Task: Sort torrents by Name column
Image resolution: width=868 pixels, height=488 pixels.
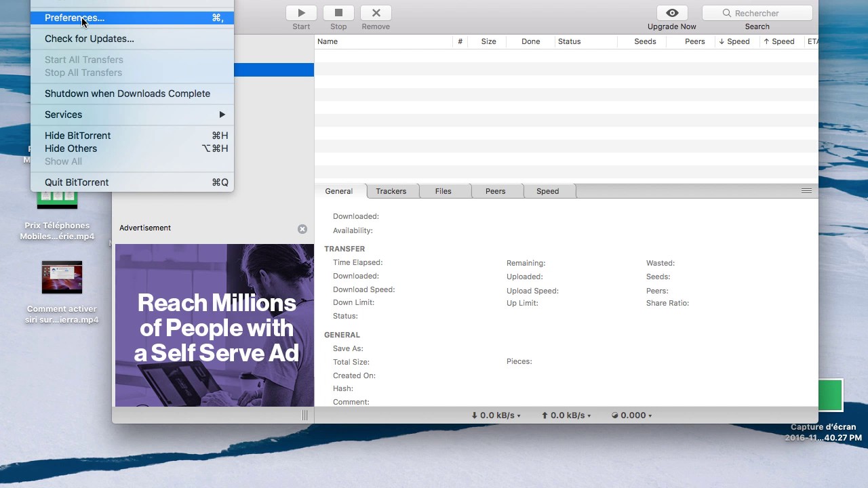Action: [383, 41]
